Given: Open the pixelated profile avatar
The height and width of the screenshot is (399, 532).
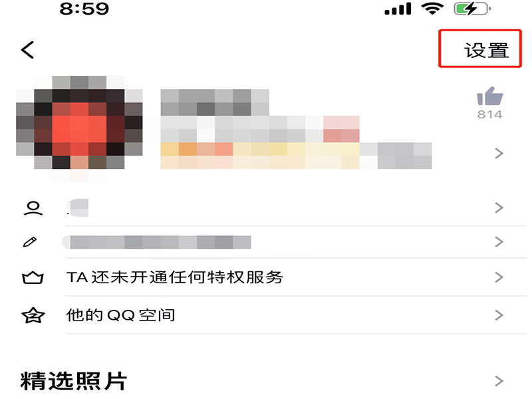Looking at the screenshot, I should click(x=79, y=129).
